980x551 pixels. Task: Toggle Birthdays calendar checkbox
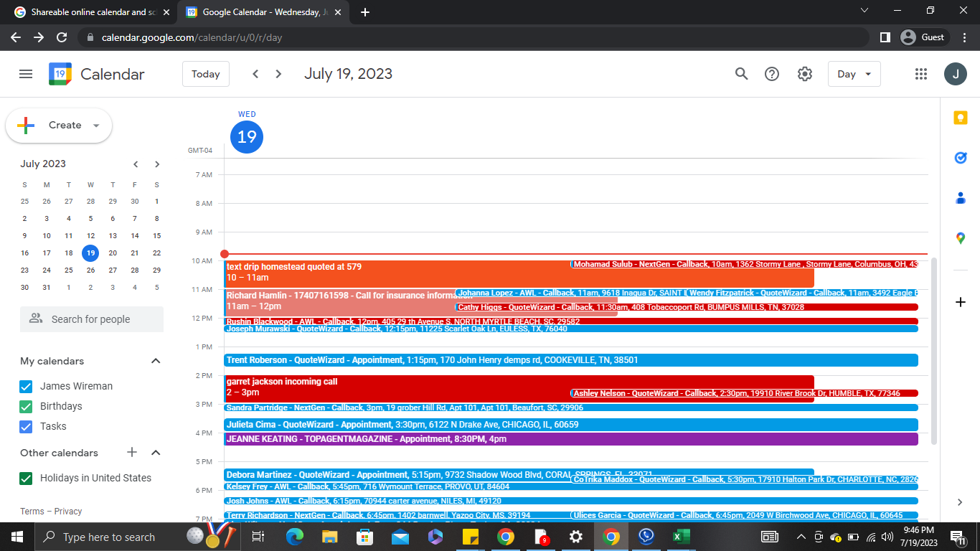pos(26,406)
